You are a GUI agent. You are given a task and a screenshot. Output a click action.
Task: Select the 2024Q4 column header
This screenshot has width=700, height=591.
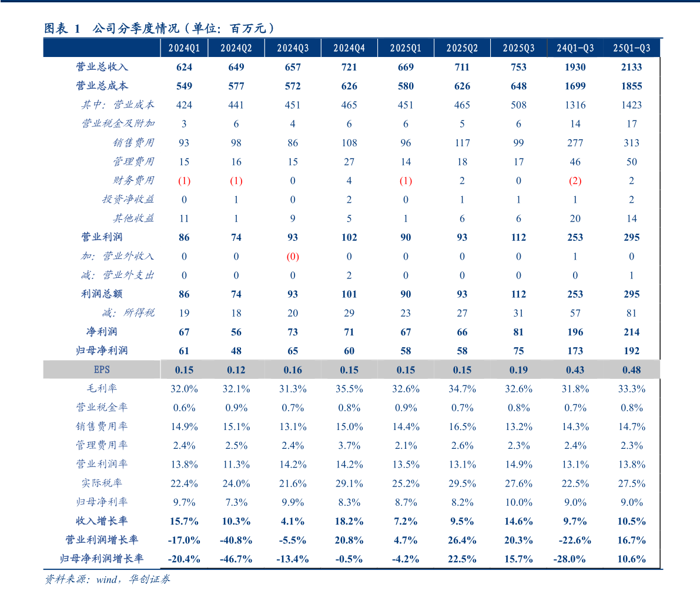tap(349, 48)
